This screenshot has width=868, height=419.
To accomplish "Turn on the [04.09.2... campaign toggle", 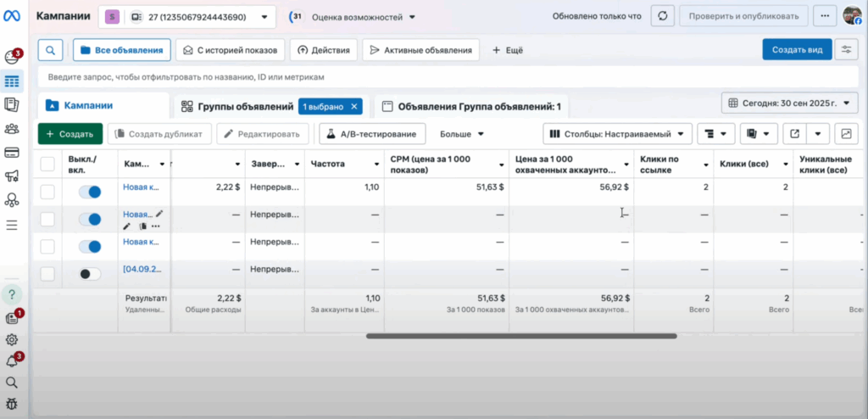I will pyautogui.click(x=90, y=273).
